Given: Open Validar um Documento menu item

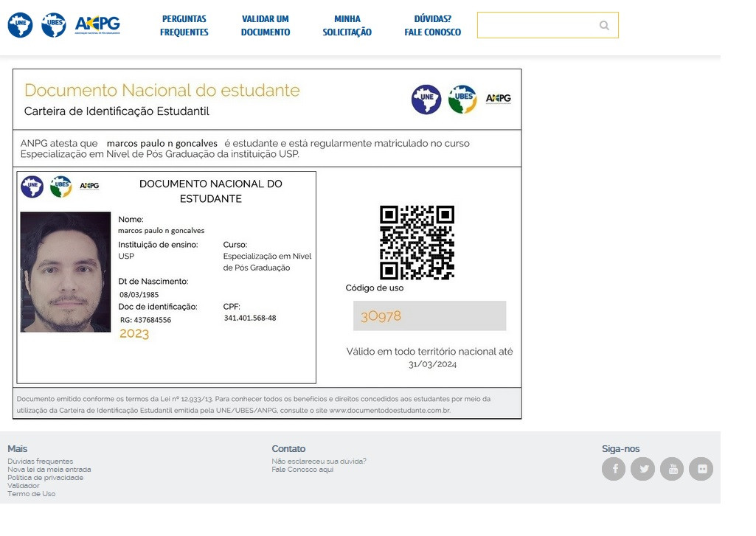Looking at the screenshot, I should pos(266,26).
